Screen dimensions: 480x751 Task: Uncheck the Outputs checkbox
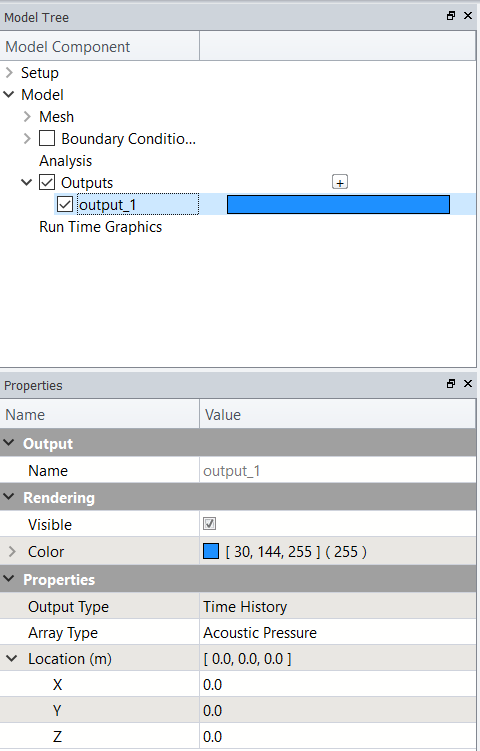pos(47,182)
